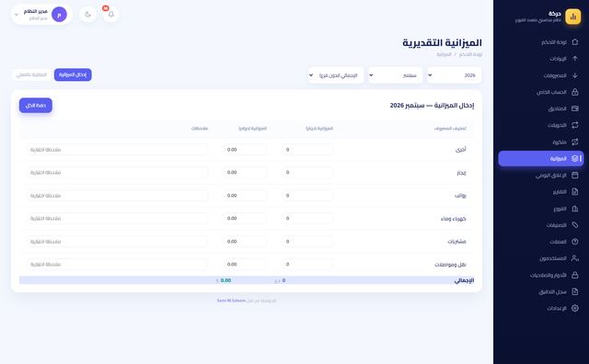Viewport: 589px width, 364px height.
Task: Click notes field for إيجار row
Action: tap(117, 173)
